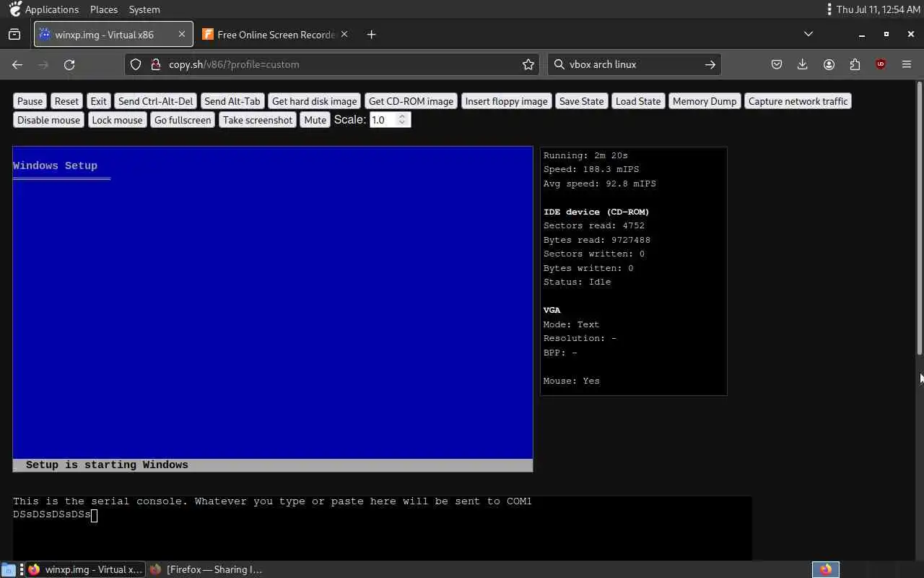This screenshot has height=578, width=924.
Task: Open the System menu
Action: (144, 9)
